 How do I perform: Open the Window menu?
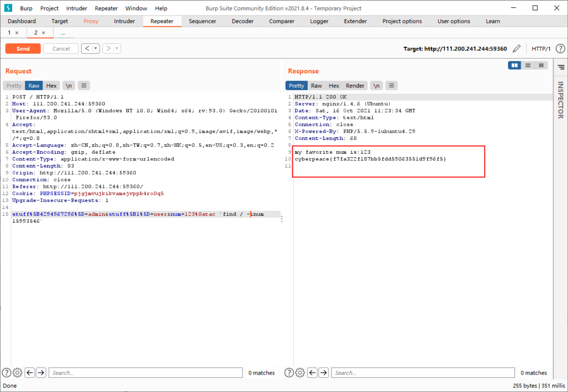(x=136, y=8)
